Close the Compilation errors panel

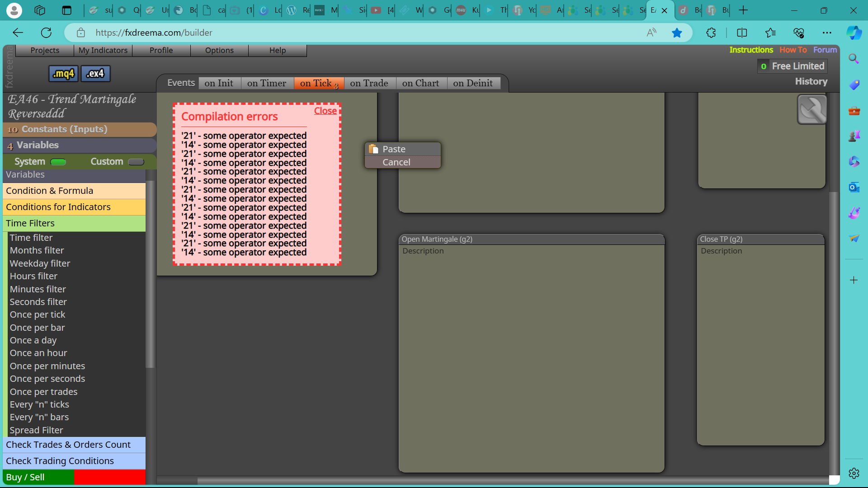325,111
